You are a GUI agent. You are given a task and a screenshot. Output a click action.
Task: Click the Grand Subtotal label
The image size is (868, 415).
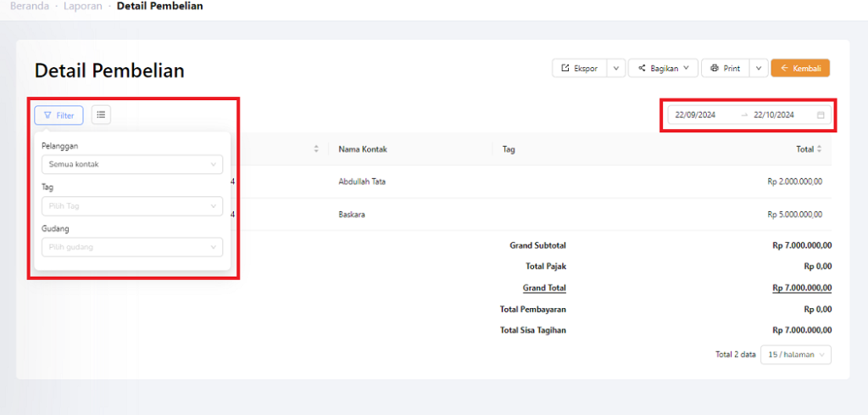coord(537,245)
